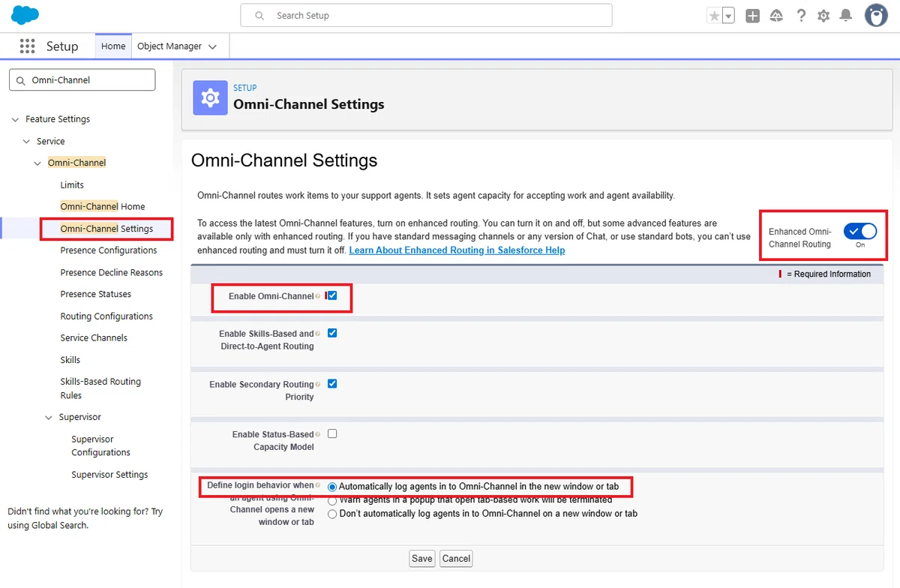
Task: Open the notifications bell
Action: (x=846, y=16)
